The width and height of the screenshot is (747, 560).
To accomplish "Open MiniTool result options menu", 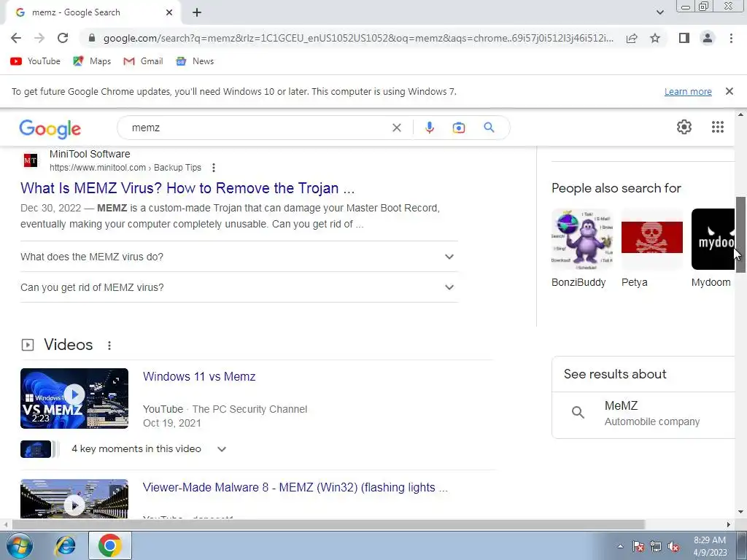I will (214, 168).
